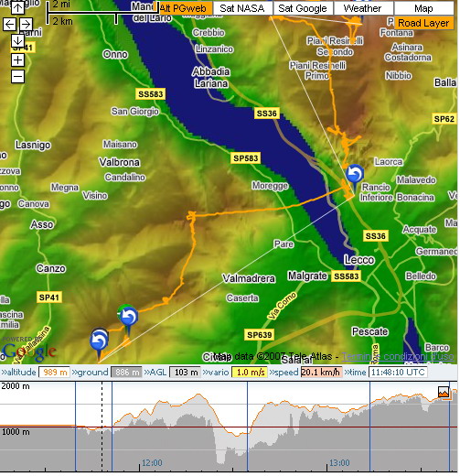
Task: Click the '»vario' label below the map
Action: tap(216, 373)
